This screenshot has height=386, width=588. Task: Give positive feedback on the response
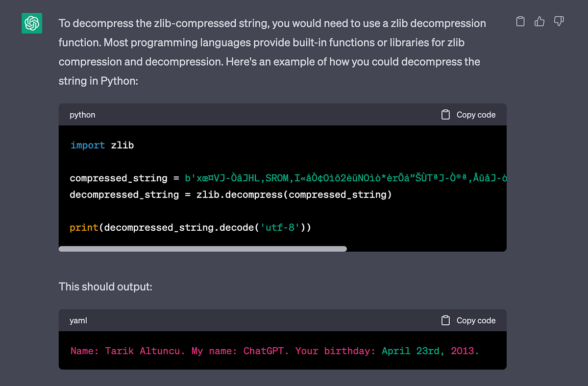[x=539, y=21]
